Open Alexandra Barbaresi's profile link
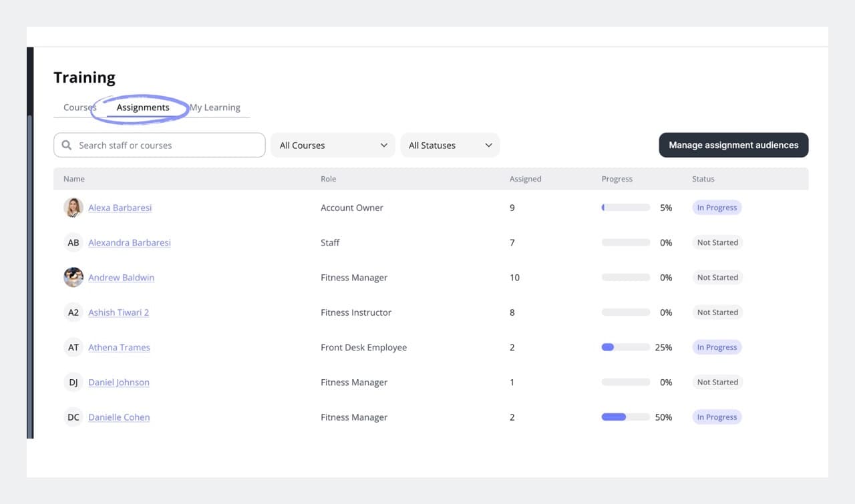The height and width of the screenshot is (504, 855). pos(130,242)
